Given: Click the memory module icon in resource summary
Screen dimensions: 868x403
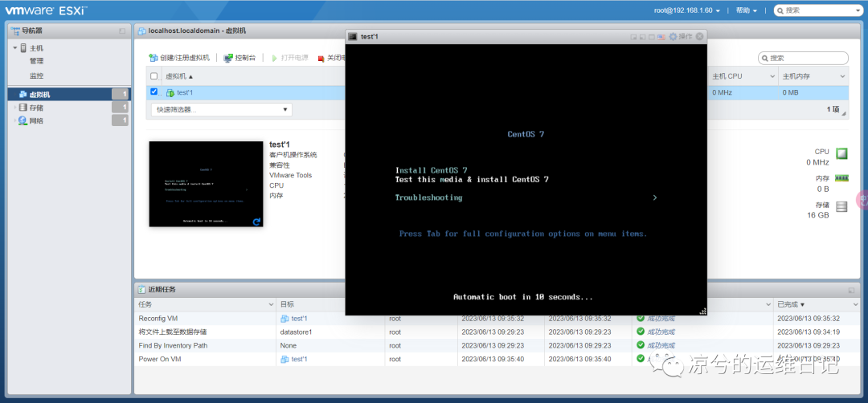Looking at the screenshot, I should (x=841, y=178).
